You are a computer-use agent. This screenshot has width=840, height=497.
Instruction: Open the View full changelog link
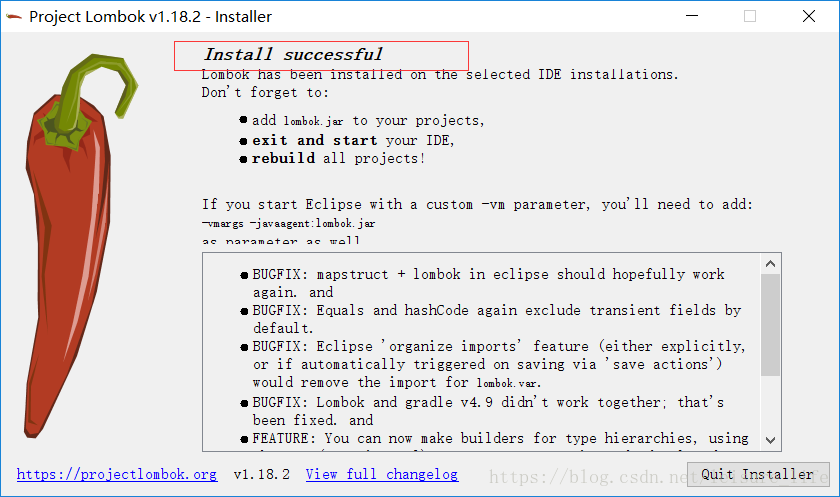pyautogui.click(x=382, y=475)
